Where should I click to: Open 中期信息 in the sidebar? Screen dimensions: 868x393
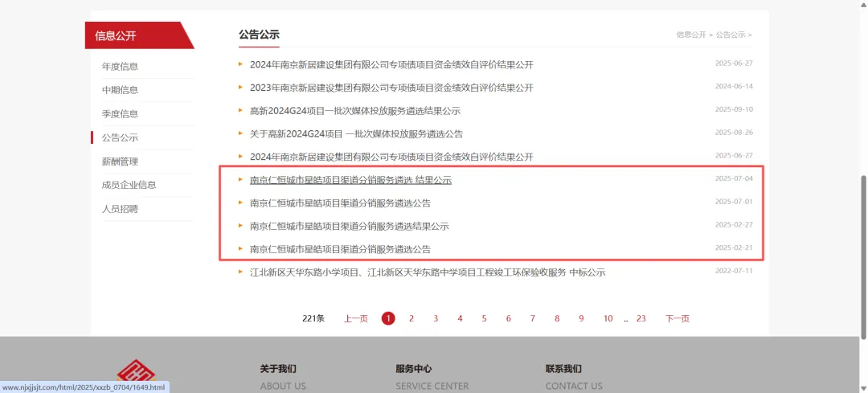click(120, 90)
